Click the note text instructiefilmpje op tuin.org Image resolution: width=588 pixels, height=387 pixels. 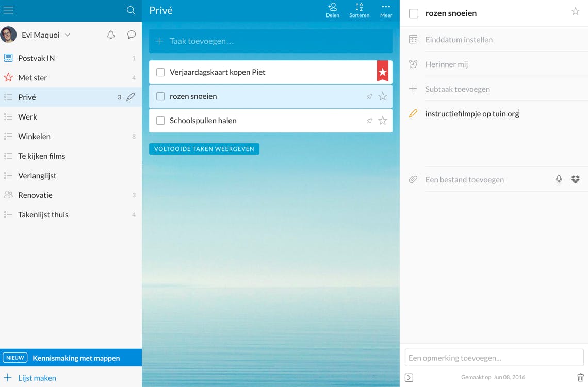point(472,113)
